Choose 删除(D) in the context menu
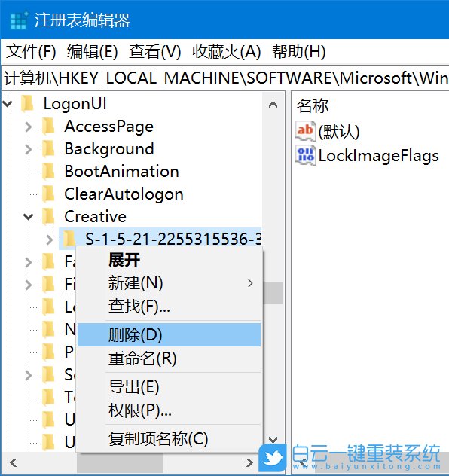This screenshot has width=449, height=476. 169,335
